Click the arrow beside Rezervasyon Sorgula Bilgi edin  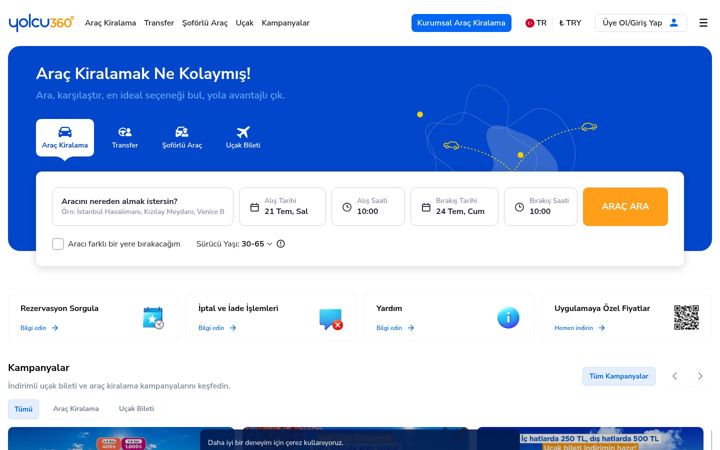pyautogui.click(x=55, y=328)
